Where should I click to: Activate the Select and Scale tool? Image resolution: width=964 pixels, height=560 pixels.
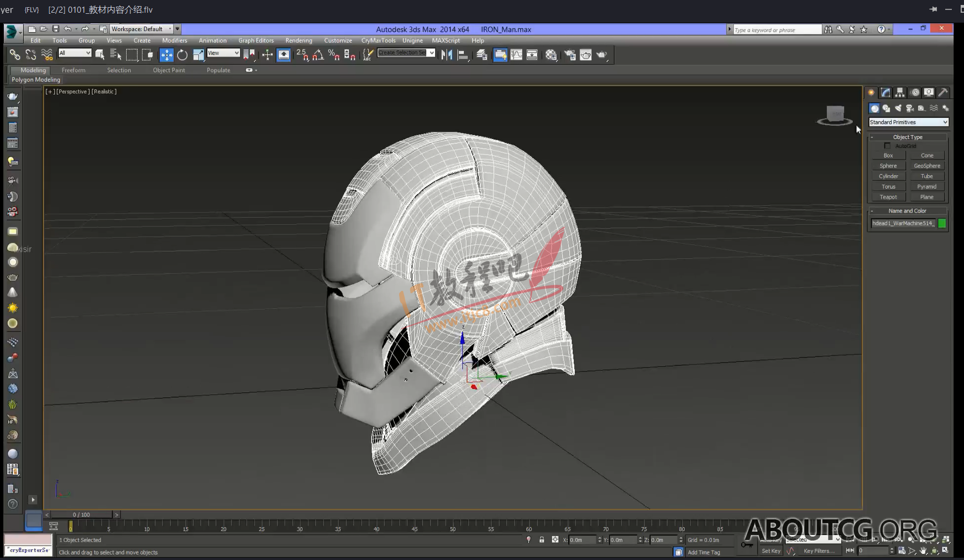coord(198,55)
